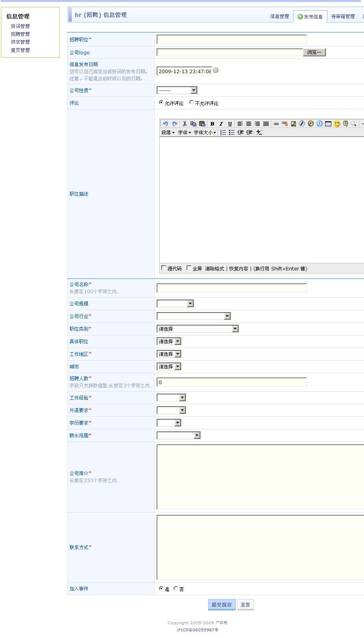
Task: Open the 段落 paragraph format dropdown
Action: tap(168, 133)
